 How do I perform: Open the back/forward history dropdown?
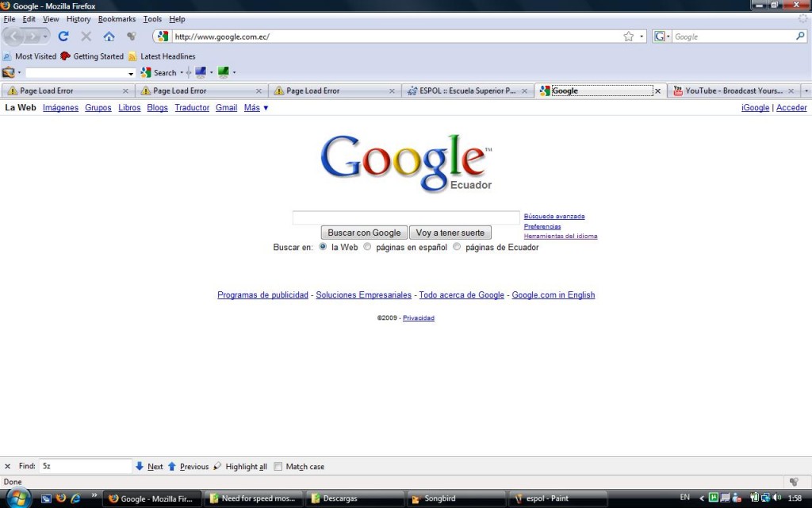pyautogui.click(x=45, y=37)
